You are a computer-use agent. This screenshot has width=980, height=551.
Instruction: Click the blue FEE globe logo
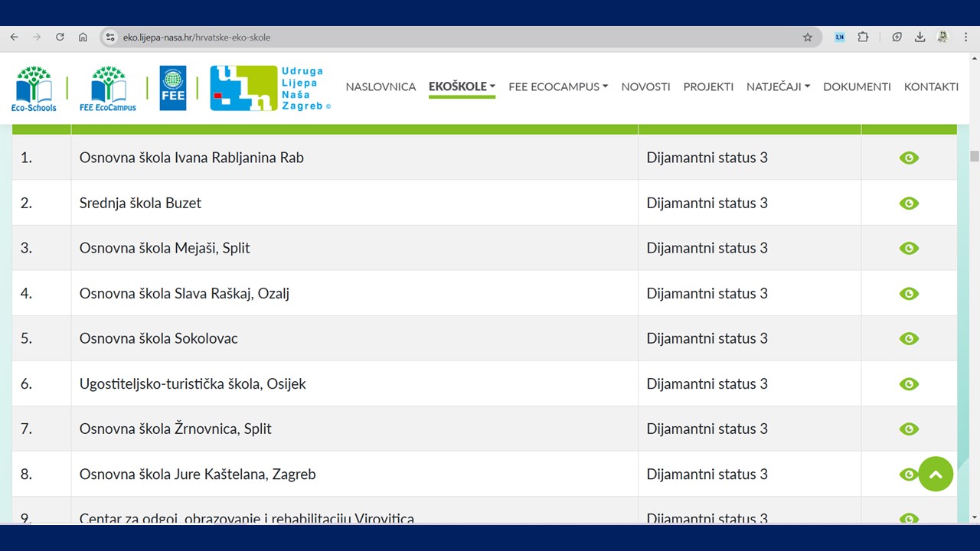click(x=172, y=88)
